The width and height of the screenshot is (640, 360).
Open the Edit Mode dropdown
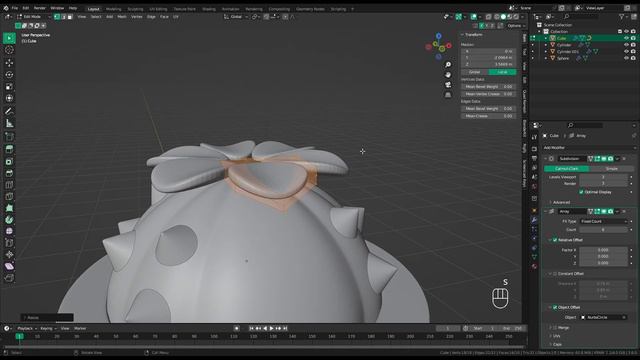(x=33, y=17)
